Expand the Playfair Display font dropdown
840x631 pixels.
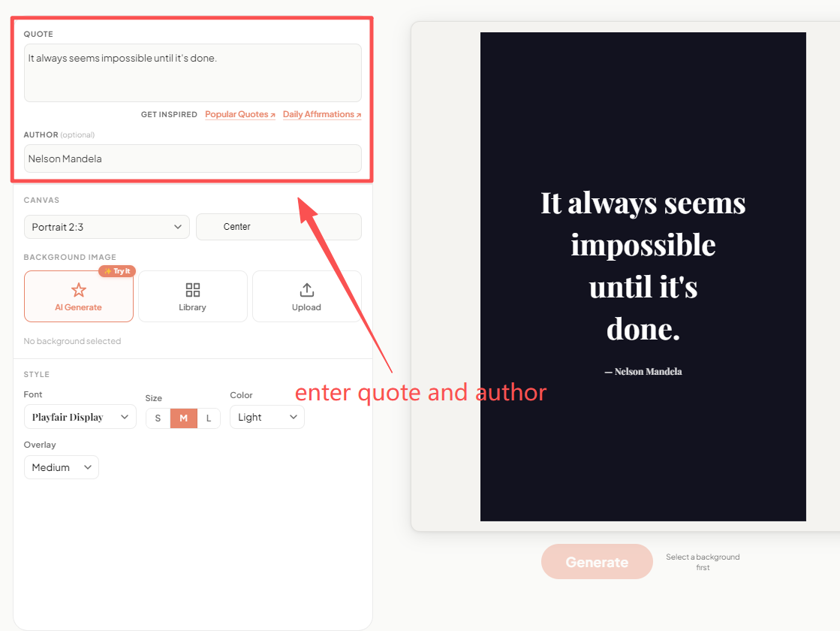(80, 417)
